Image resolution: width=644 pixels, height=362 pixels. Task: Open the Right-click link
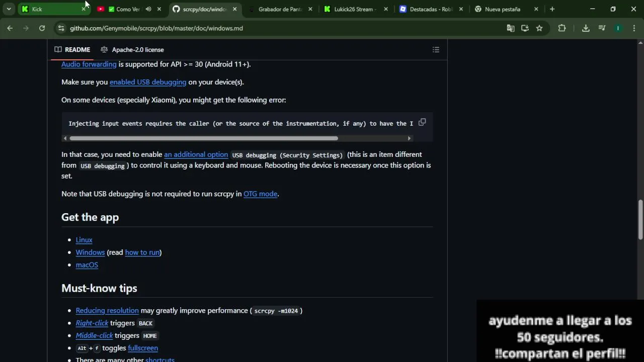click(92, 323)
